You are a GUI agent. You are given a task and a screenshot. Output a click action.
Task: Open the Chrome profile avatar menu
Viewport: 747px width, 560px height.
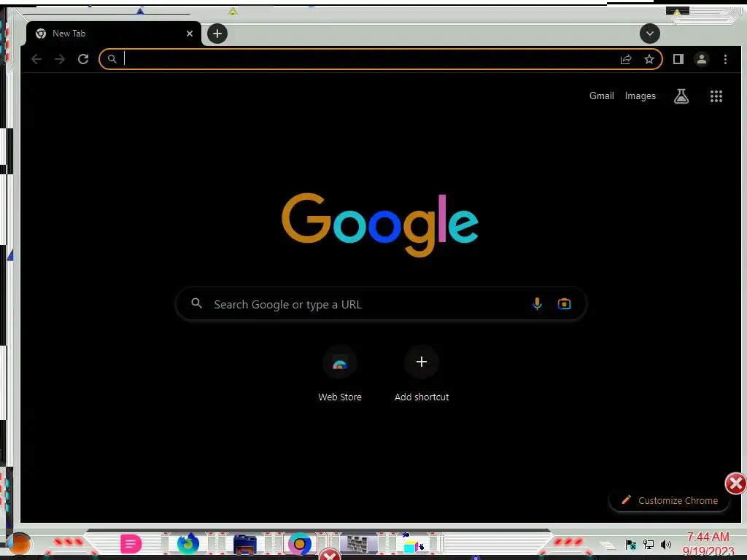(701, 59)
